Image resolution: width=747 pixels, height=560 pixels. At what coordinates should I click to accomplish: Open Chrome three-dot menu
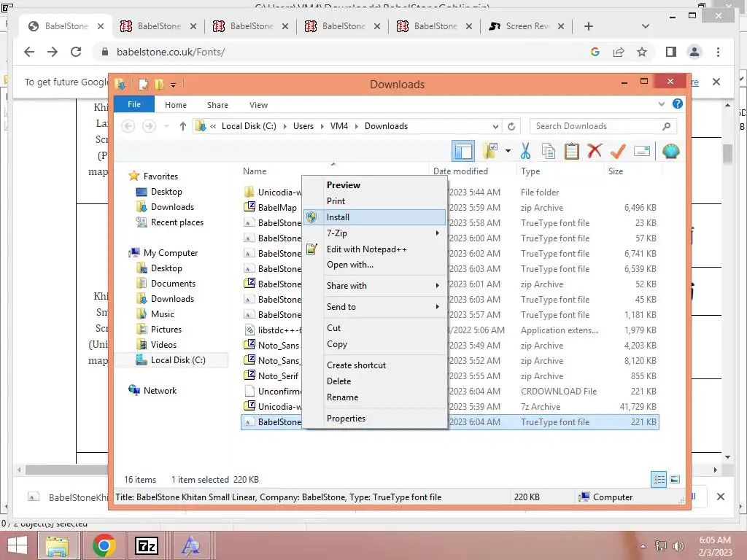(x=718, y=52)
